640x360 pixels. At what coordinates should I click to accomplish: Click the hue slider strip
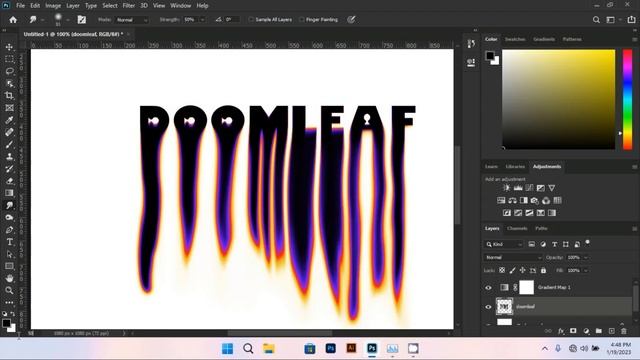tap(627, 100)
